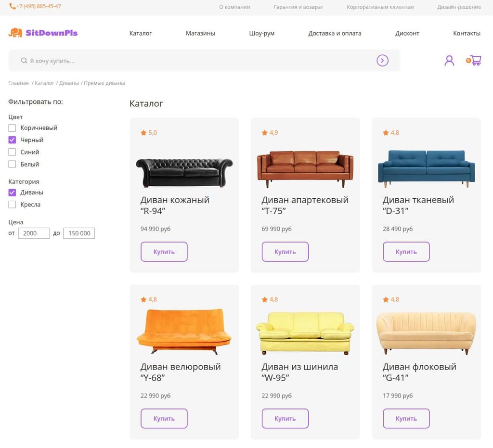Buy the Диван кожаный R-94
The image size is (493, 448).
[x=164, y=252]
